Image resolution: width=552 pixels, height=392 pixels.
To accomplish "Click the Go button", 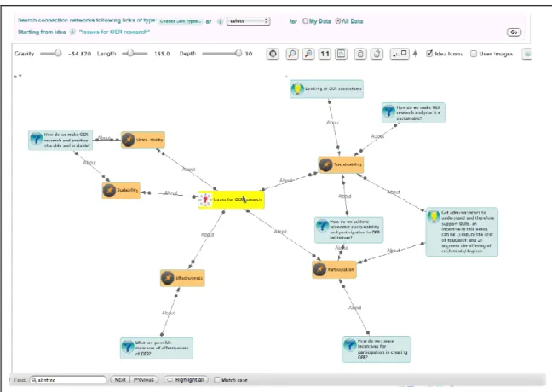I will (514, 32).
